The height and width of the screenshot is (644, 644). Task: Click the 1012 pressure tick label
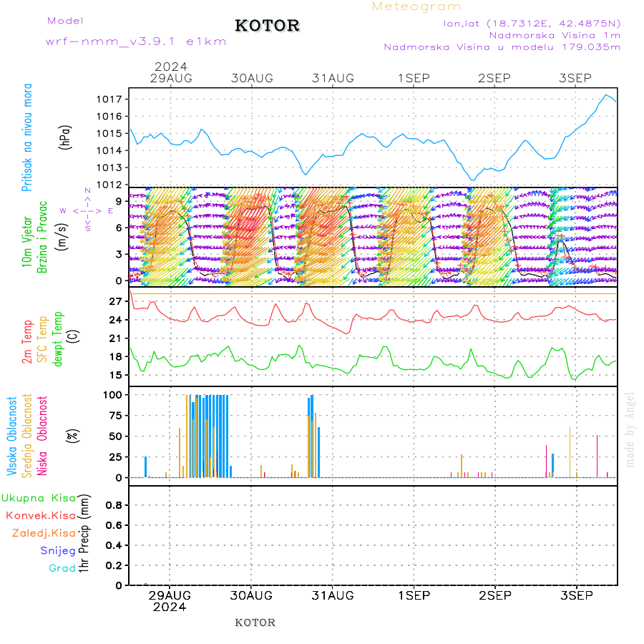tap(109, 185)
